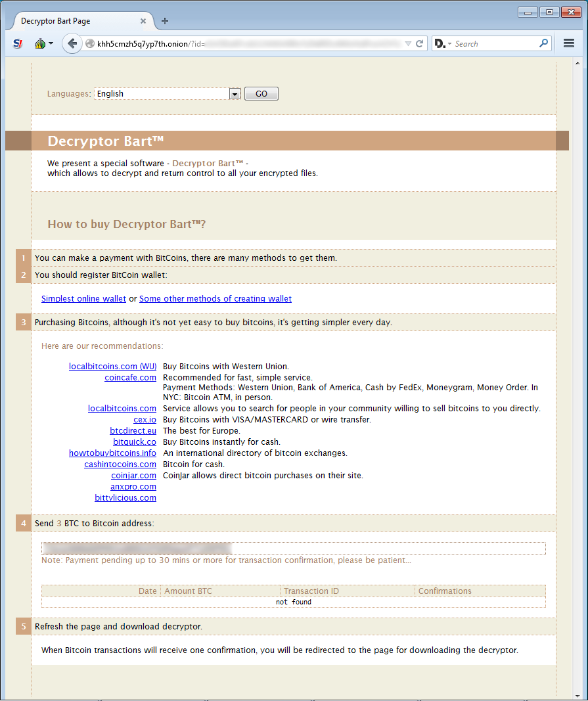Open URL history dropdown arrow in address bar
The height and width of the screenshot is (701, 588).
click(408, 44)
